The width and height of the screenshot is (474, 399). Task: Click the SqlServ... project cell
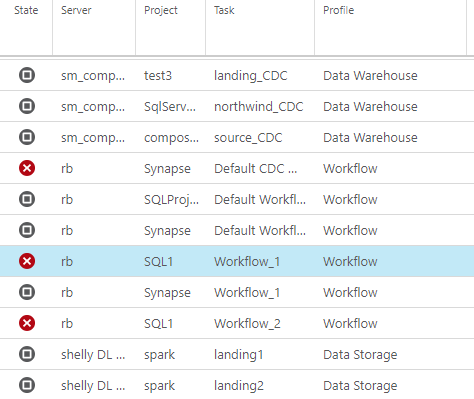[x=170, y=107]
